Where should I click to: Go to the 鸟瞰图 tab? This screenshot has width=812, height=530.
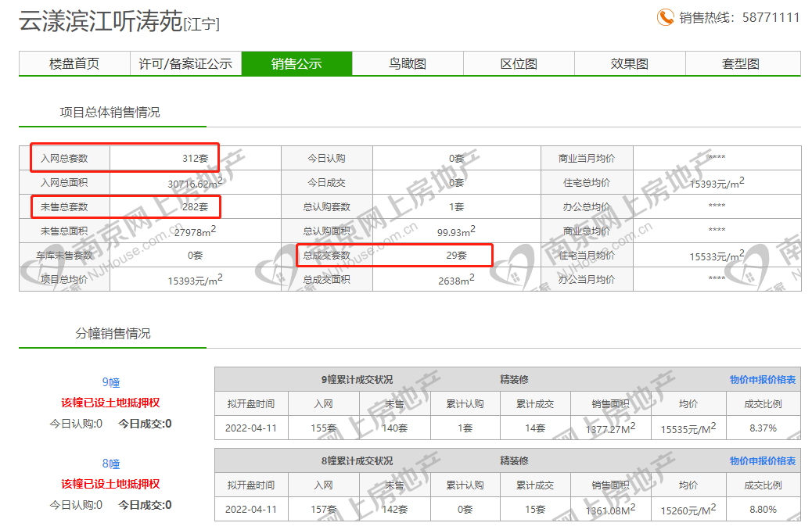pos(408,64)
